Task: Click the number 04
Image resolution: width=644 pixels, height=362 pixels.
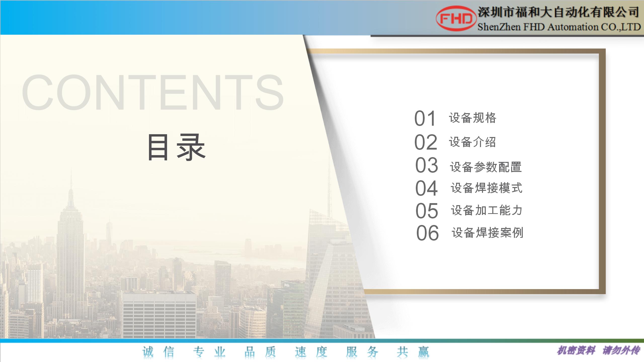Action: pos(427,188)
